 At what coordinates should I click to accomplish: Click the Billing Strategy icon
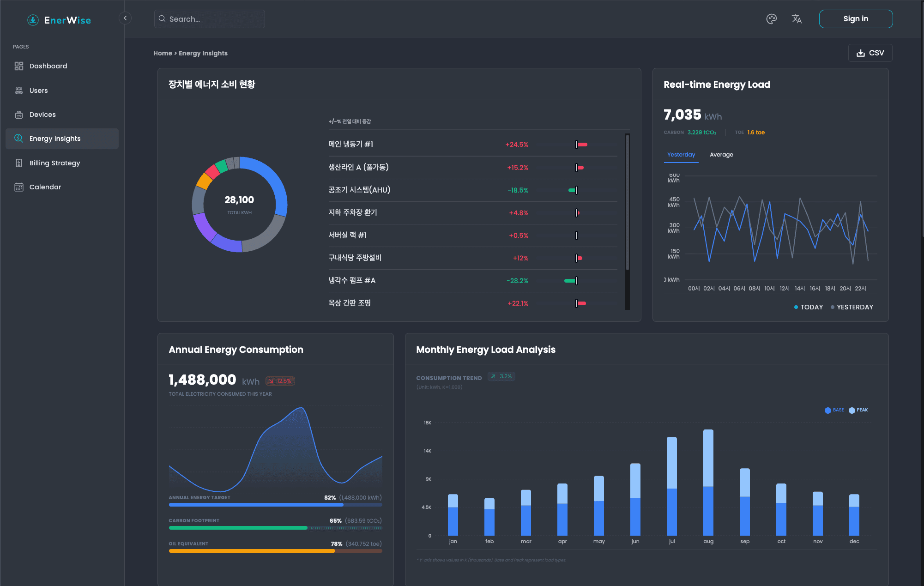pos(19,163)
